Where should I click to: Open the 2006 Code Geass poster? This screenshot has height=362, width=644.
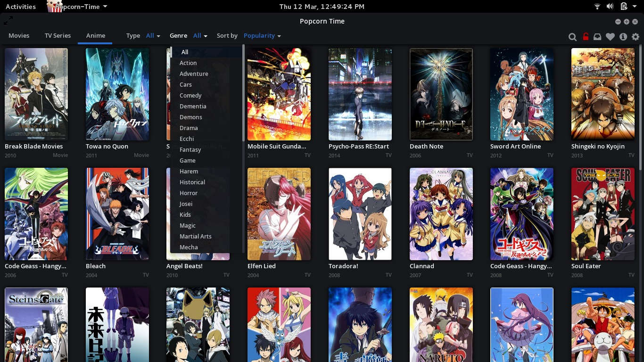click(36, 214)
